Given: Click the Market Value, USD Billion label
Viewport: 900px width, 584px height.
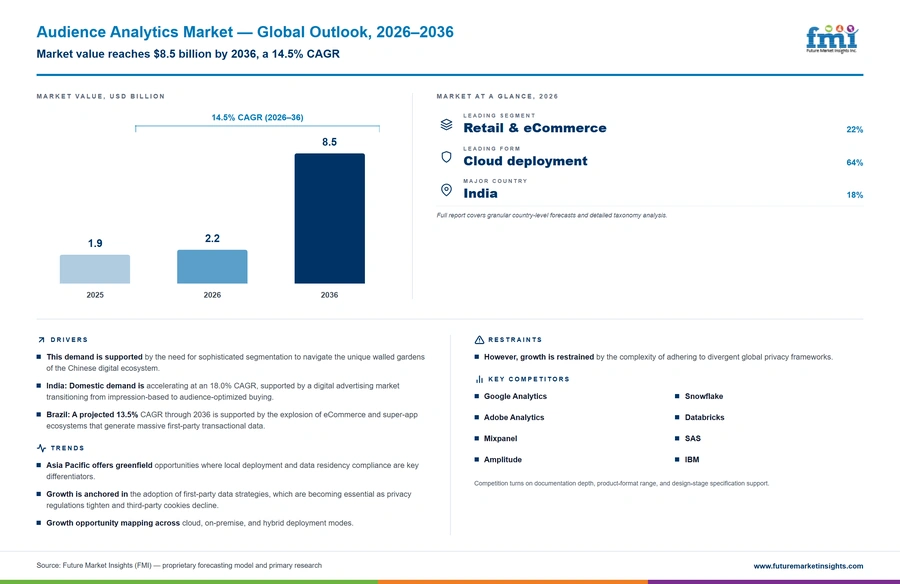Looking at the screenshot, I should [x=100, y=96].
